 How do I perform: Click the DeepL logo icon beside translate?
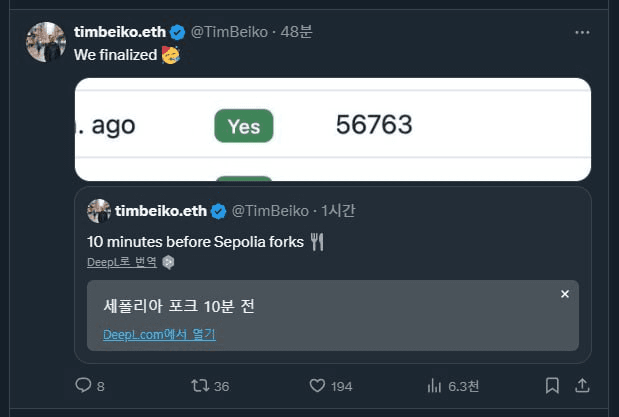(x=168, y=262)
